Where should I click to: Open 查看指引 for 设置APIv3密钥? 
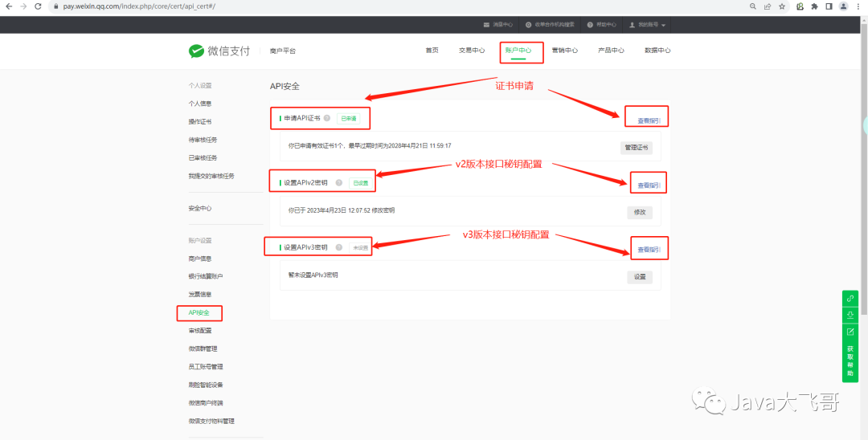[649, 250]
